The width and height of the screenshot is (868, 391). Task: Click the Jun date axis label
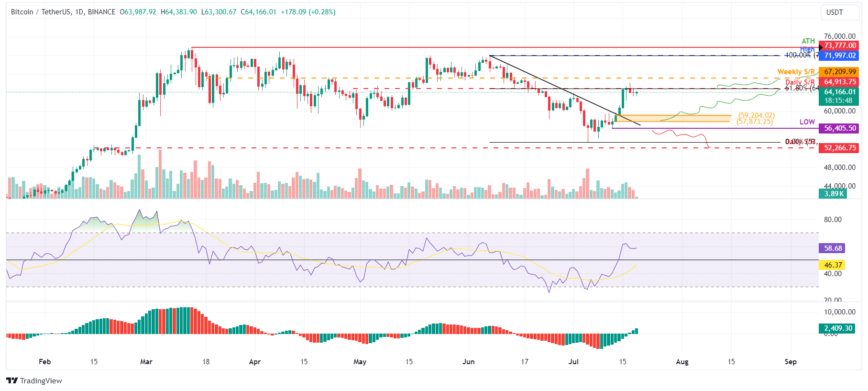tap(469, 362)
